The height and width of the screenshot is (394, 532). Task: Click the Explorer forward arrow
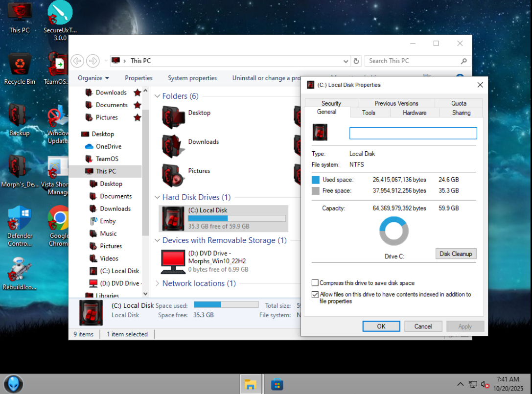[93, 61]
